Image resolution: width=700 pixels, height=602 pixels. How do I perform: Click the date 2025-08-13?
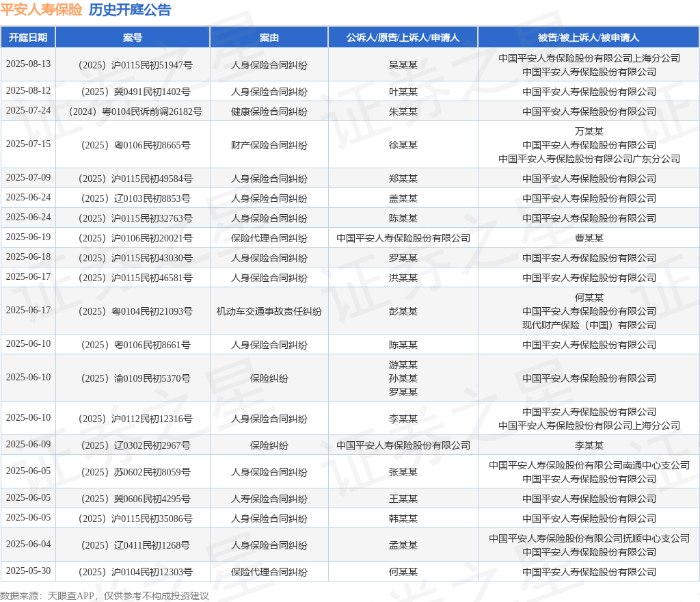(28, 64)
